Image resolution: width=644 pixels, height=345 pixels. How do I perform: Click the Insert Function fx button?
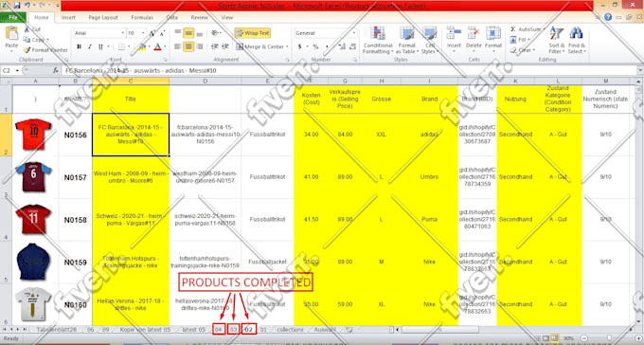coord(56,71)
